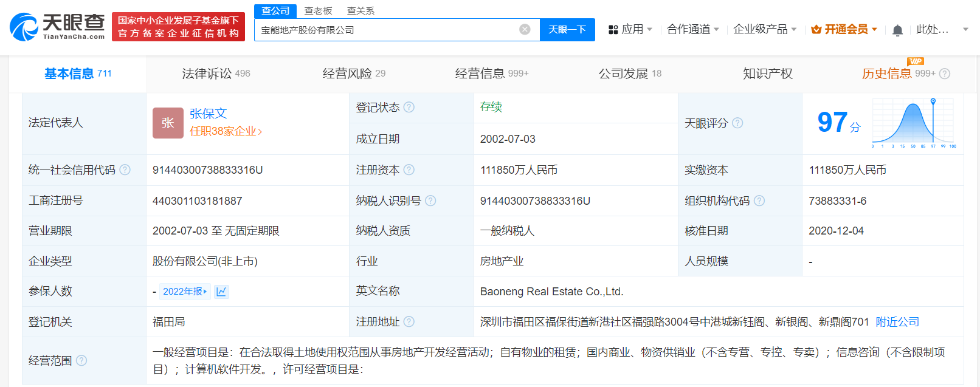Click help icon beside 注册地址
This screenshot has width=980, height=387.
[409, 322]
